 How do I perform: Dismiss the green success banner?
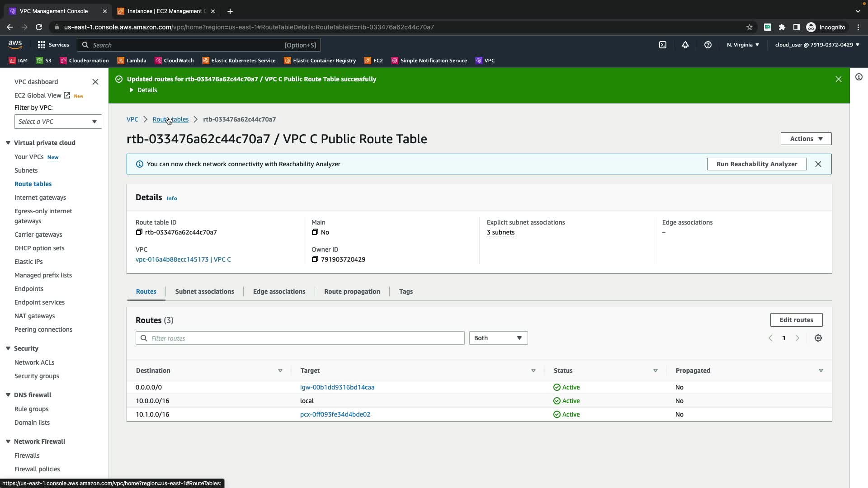click(838, 79)
